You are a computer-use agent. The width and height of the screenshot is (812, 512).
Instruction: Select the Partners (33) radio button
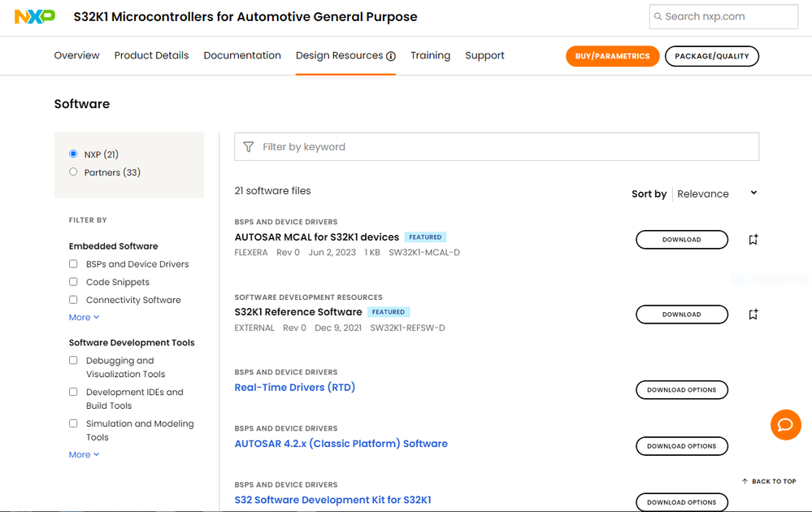coord(74,172)
